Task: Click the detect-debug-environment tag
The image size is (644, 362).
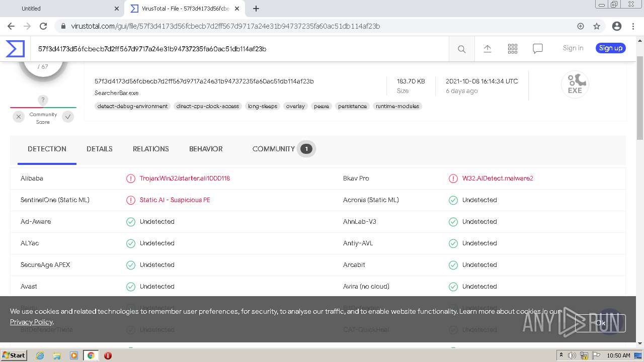Action: tap(133, 106)
